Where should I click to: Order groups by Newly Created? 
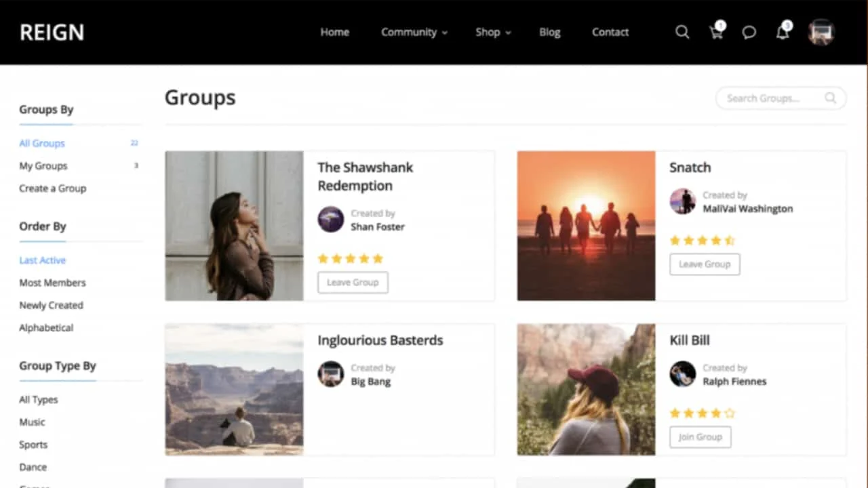[52, 305]
